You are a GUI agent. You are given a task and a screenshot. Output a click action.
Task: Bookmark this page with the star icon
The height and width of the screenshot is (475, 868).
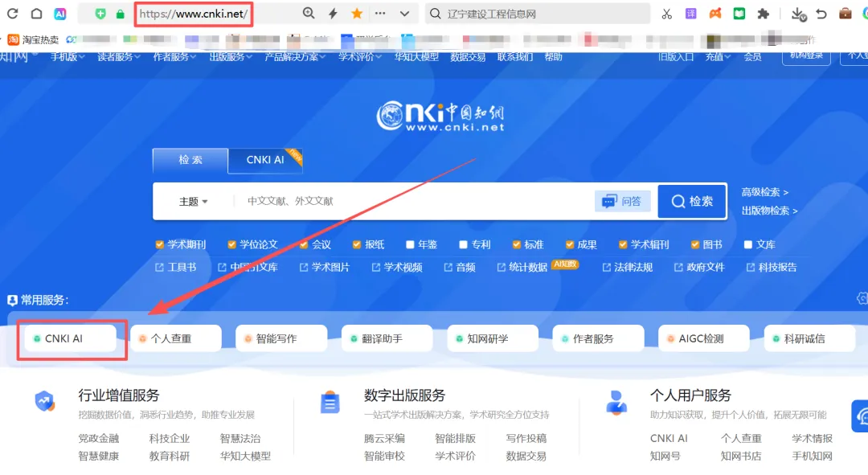tap(357, 14)
